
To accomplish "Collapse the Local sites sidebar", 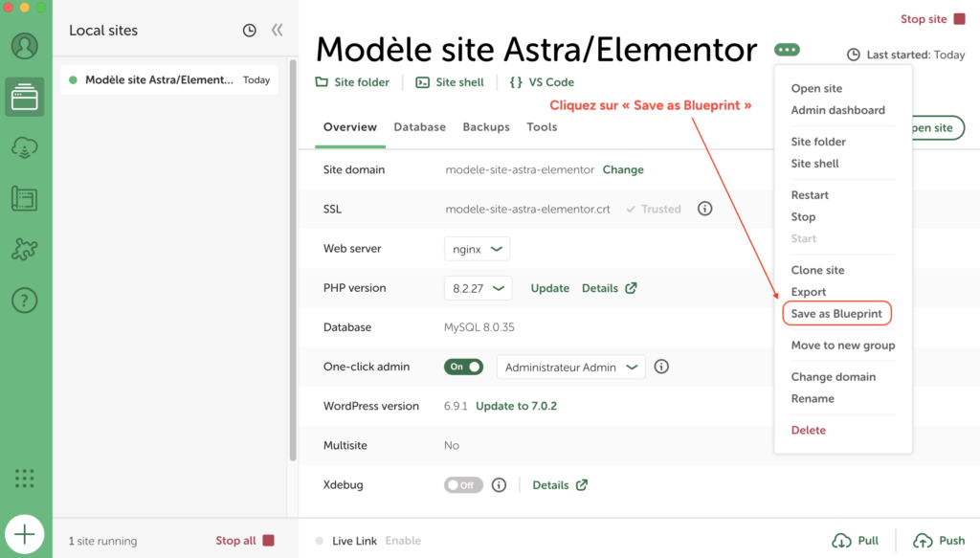I will [x=277, y=30].
